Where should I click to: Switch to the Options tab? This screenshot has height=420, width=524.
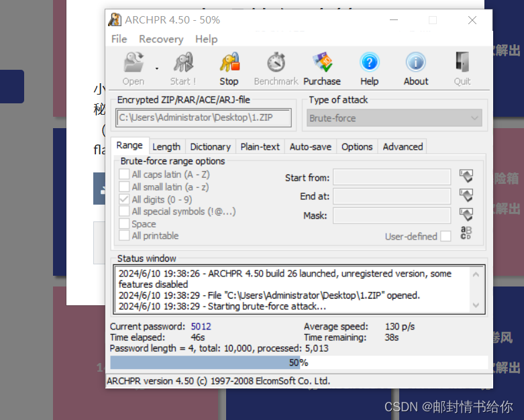357,147
